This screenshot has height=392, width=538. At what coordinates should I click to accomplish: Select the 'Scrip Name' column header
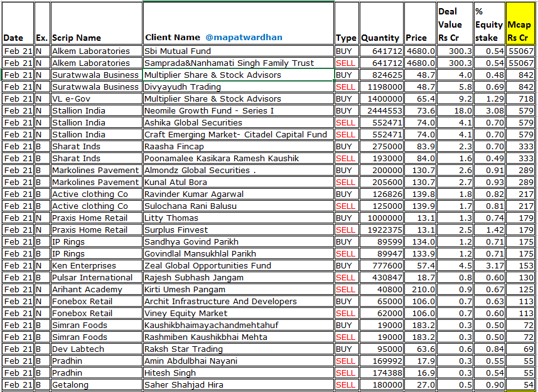coord(97,23)
